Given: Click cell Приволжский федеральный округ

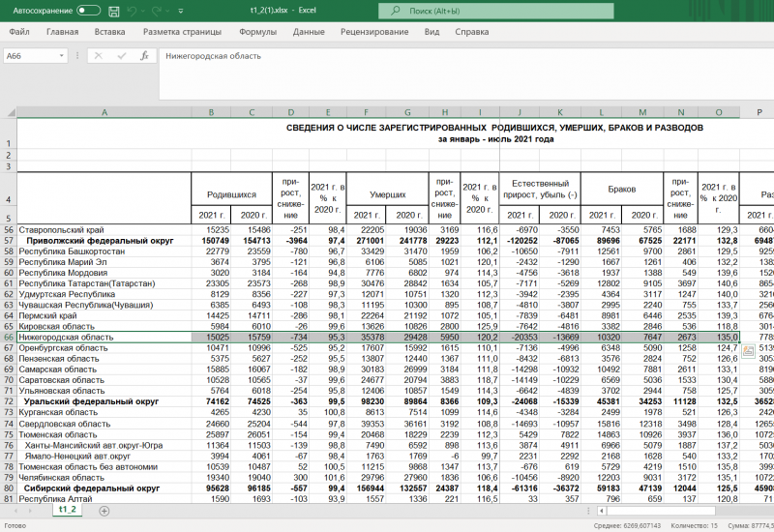Looking at the screenshot, I should pos(104,241).
